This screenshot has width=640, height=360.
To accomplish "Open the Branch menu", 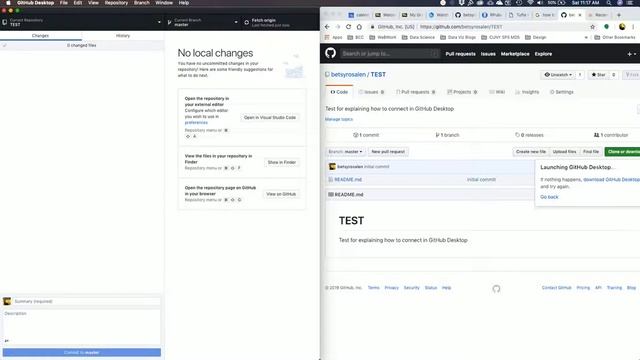I will pyautogui.click(x=142, y=3).
